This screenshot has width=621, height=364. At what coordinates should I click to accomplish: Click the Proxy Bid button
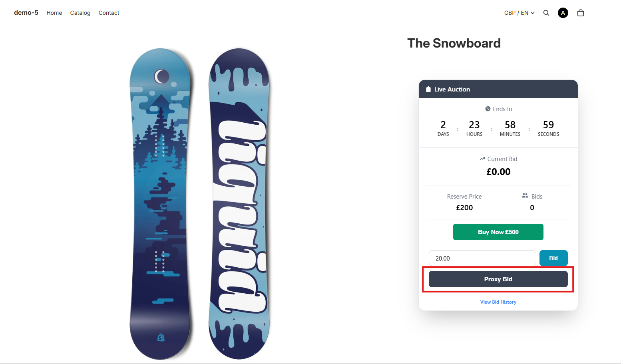click(x=498, y=279)
